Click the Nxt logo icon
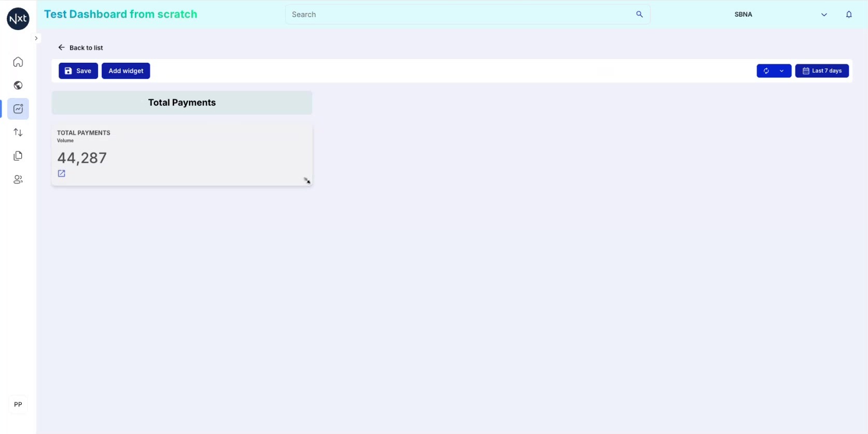This screenshot has height=434, width=868. 18,19
